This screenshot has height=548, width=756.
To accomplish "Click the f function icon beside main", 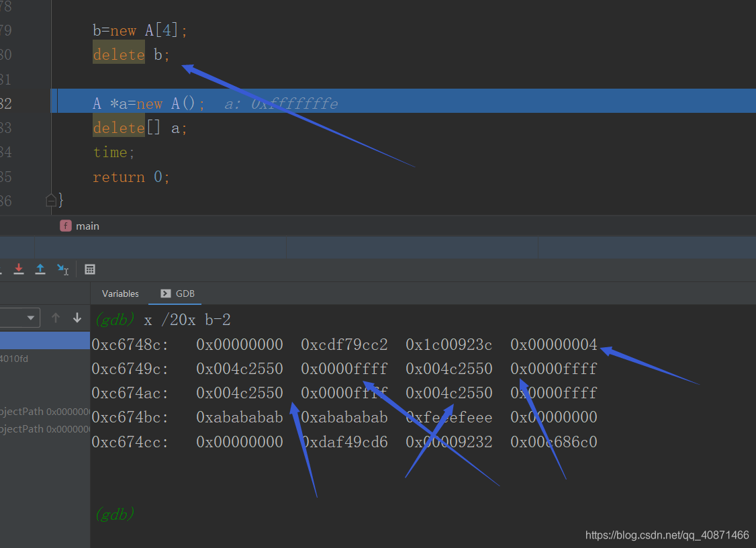I will pyautogui.click(x=66, y=226).
